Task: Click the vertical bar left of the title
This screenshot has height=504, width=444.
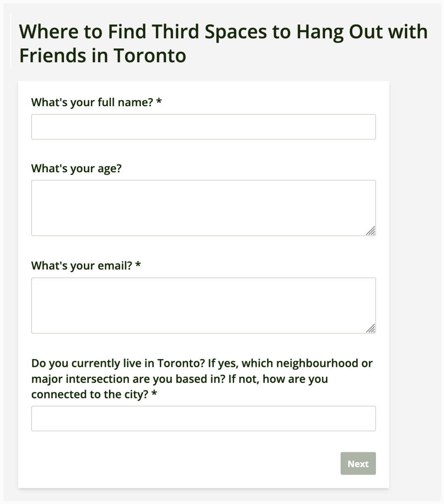Action: click(x=11, y=40)
